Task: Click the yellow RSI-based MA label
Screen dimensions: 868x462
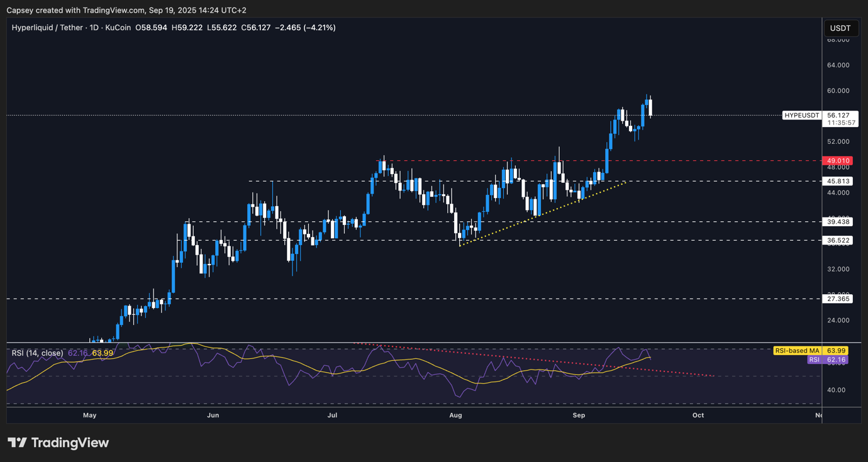Action: coord(797,351)
